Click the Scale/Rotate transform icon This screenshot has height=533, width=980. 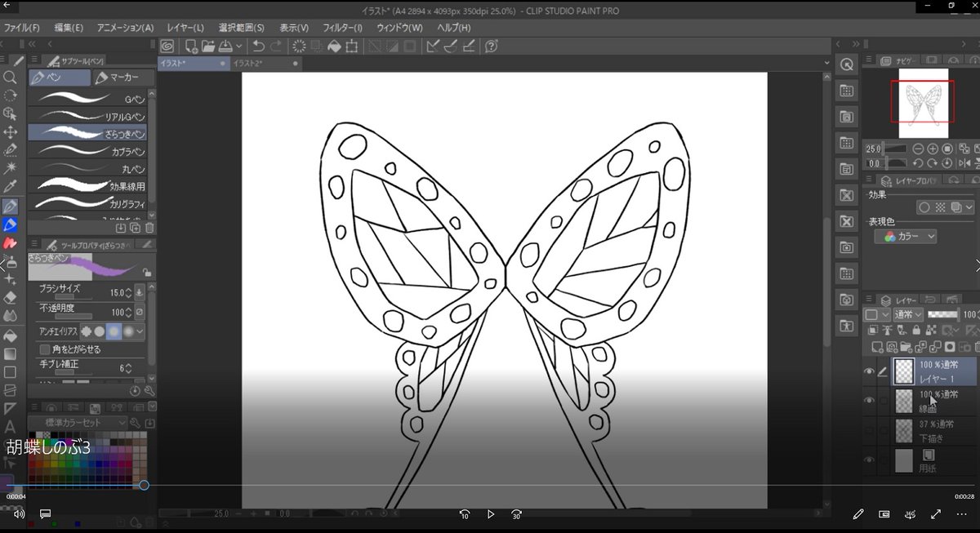(x=352, y=46)
